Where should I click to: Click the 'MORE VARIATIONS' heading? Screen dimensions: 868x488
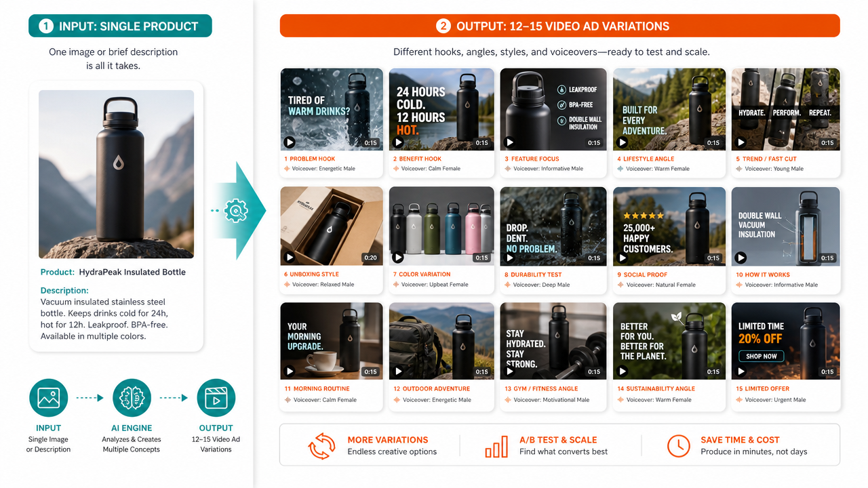[x=388, y=440]
